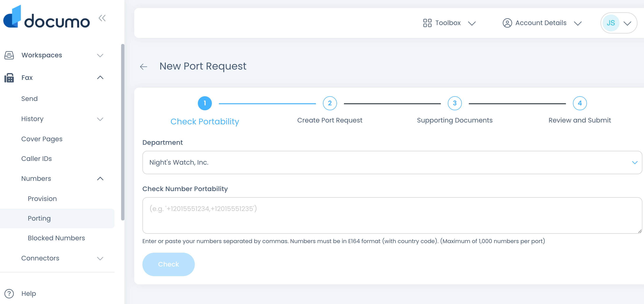
Task: Open the Account Details dropdown arrow
Action: pyautogui.click(x=578, y=24)
